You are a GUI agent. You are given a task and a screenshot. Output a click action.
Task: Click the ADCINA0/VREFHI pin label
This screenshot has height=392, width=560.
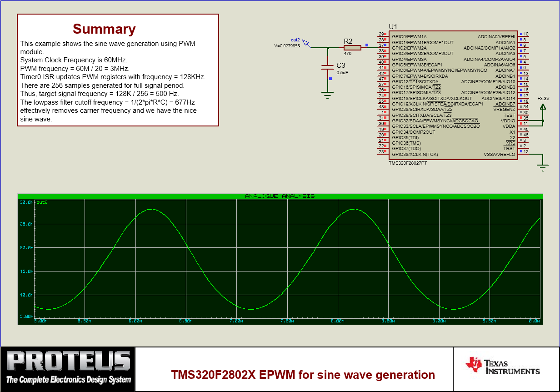click(496, 36)
